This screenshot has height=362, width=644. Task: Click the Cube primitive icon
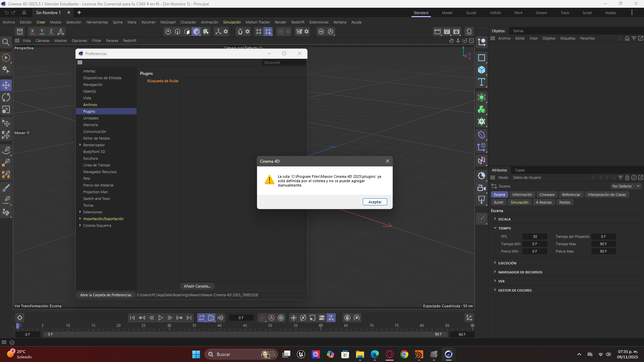482,70
